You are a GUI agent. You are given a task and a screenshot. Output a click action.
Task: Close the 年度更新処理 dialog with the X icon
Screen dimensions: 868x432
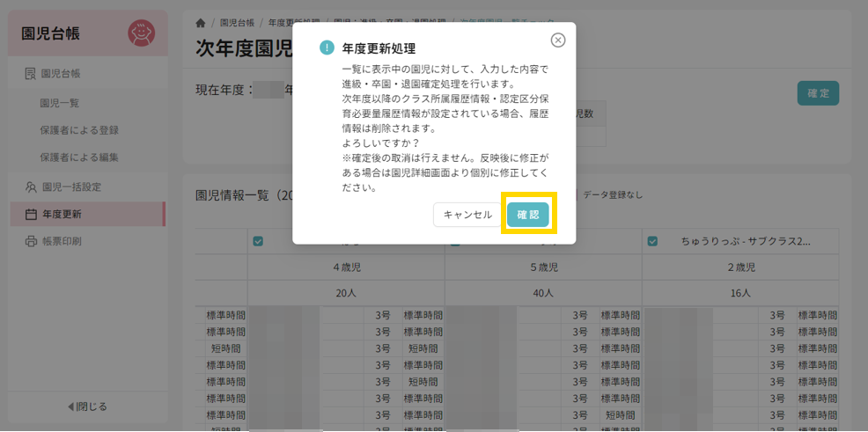coord(558,40)
